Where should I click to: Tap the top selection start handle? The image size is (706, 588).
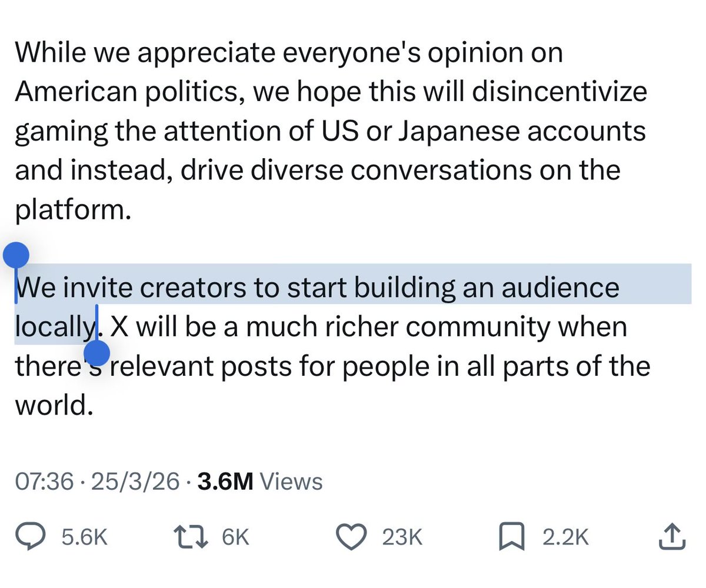(x=16, y=255)
